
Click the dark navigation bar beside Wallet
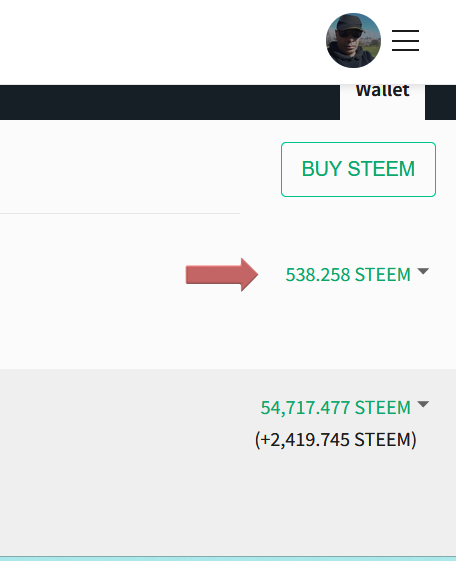(170, 102)
